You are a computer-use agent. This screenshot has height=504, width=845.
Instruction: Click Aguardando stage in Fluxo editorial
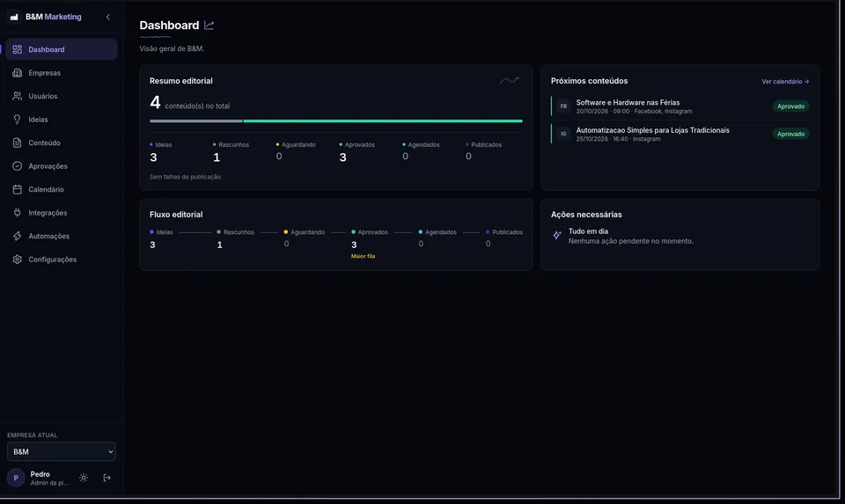(x=305, y=238)
